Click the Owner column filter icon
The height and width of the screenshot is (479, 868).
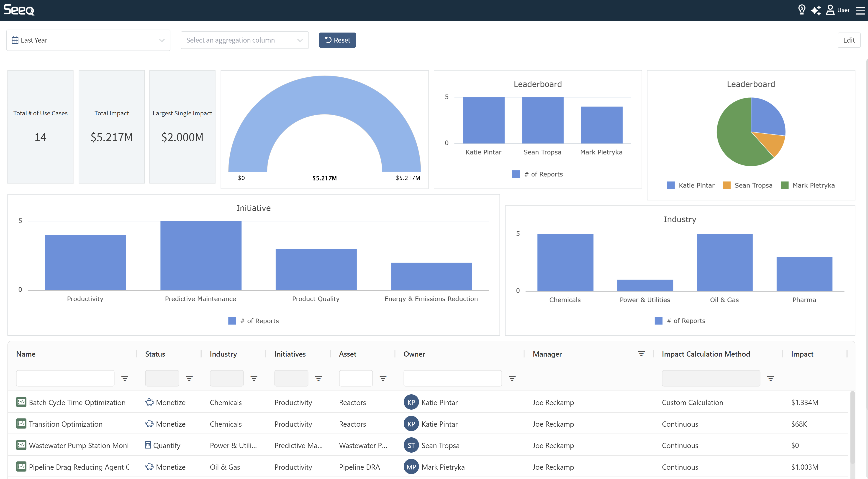pos(512,378)
